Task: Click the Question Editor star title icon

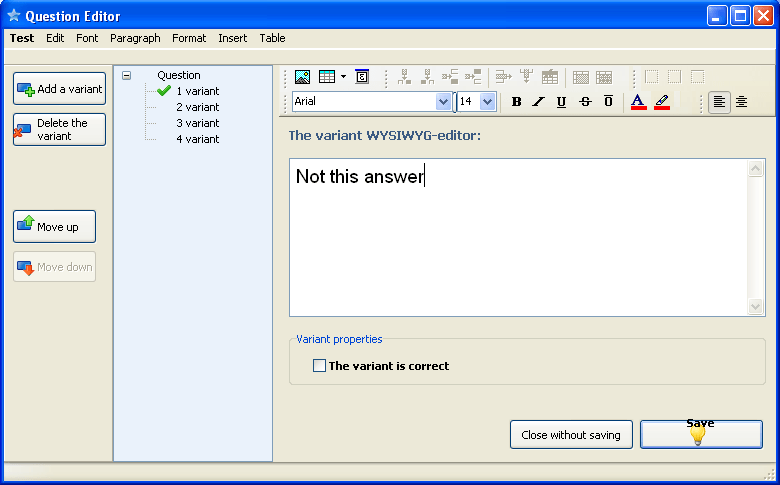Action: pyautogui.click(x=13, y=15)
